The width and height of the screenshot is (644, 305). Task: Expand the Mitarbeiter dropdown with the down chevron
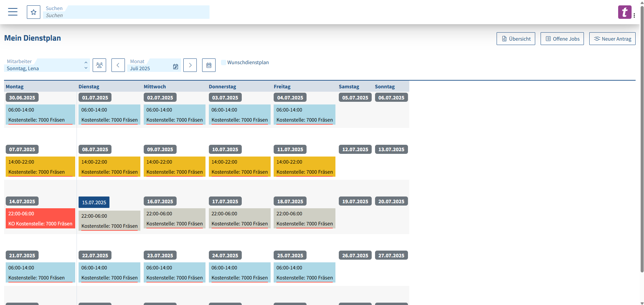86,68
